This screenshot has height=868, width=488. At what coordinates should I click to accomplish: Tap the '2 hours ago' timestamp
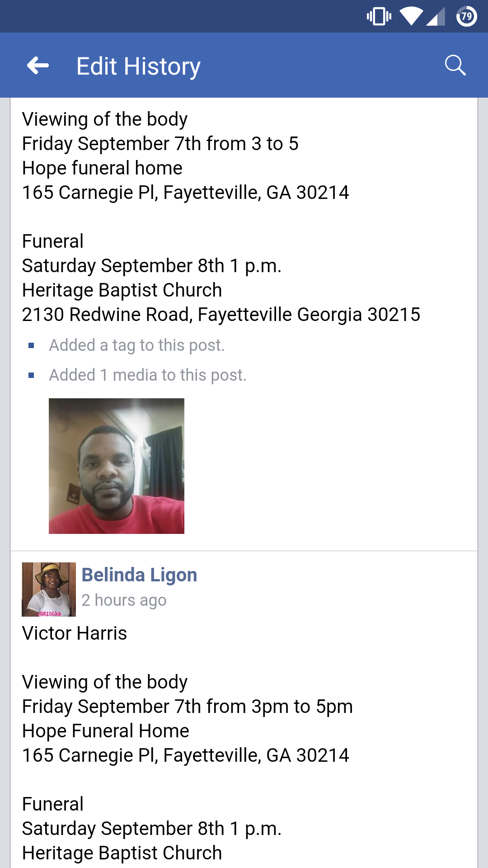[x=124, y=600]
